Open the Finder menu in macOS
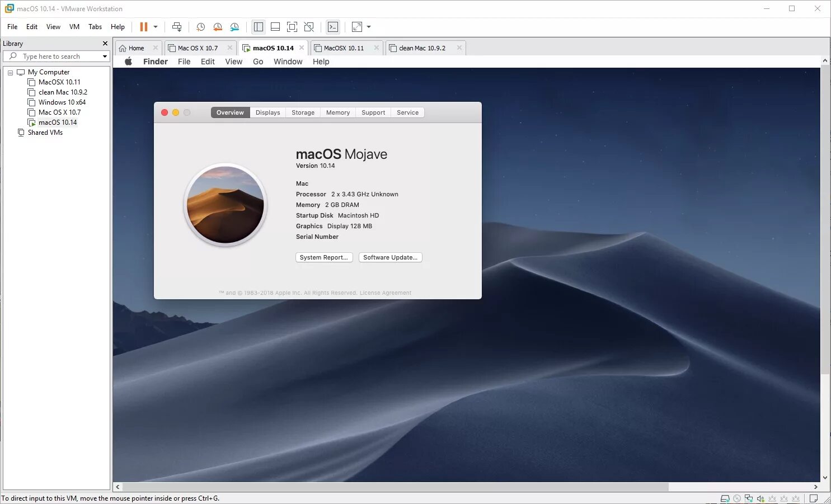Image resolution: width=831 pixels, height=504 pixels. click(155, 62)
